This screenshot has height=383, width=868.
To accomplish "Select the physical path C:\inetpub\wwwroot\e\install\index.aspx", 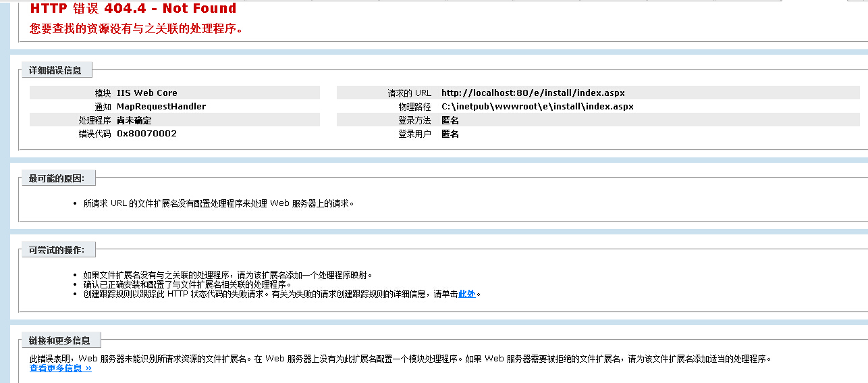I will 537,107.
